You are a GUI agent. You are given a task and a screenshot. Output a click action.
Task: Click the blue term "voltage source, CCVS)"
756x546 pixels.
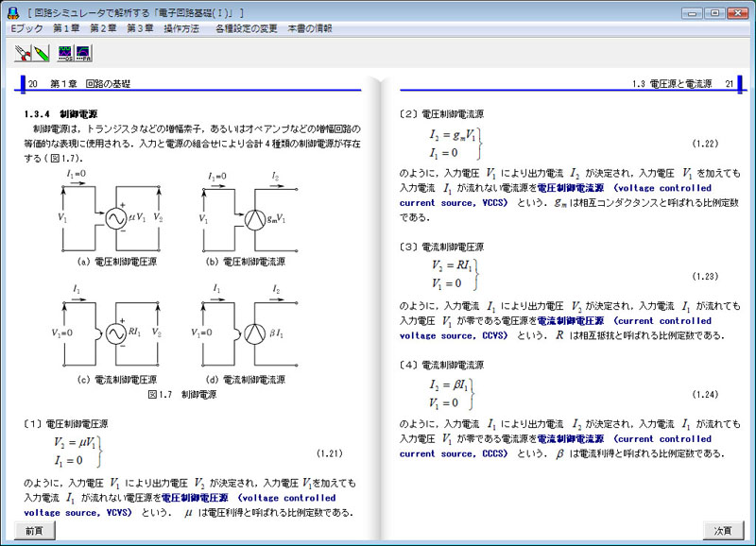point(454,336)
